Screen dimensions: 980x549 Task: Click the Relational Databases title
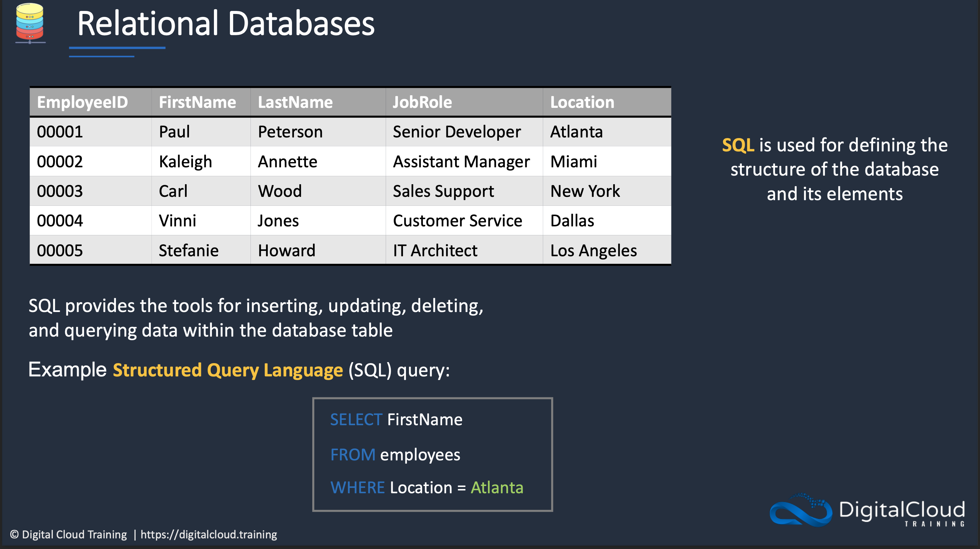click(x=226, y=24)
